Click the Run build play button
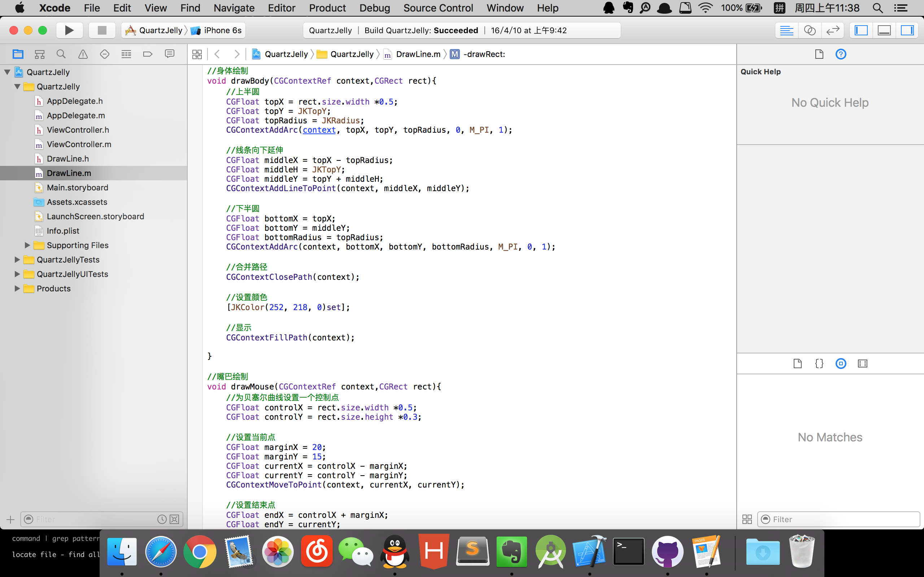 [69, 30]
